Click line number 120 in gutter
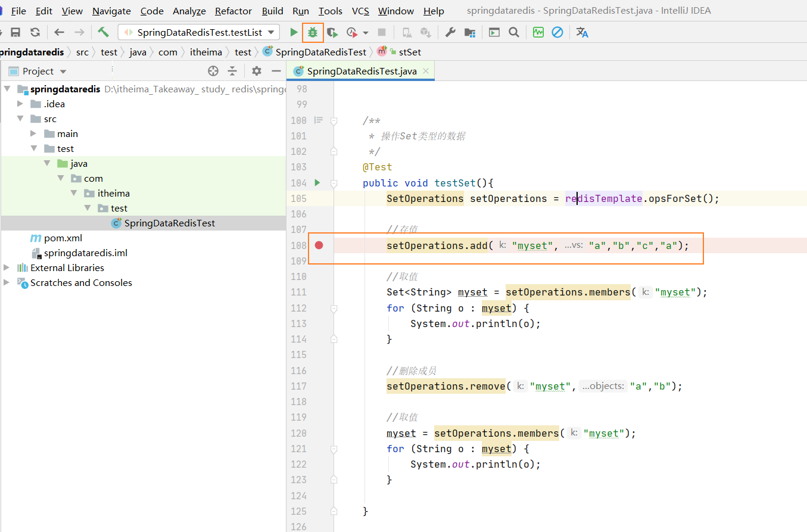807x532 pixels. 299,433
